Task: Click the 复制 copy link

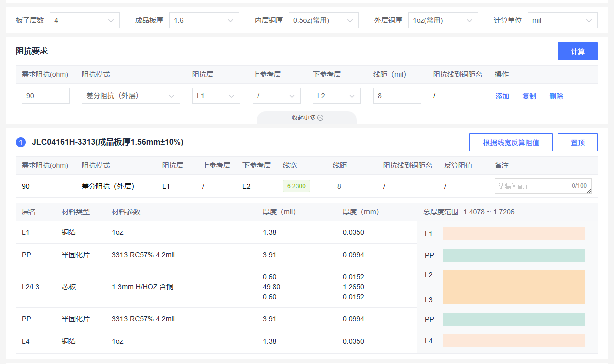Action: 529,96
